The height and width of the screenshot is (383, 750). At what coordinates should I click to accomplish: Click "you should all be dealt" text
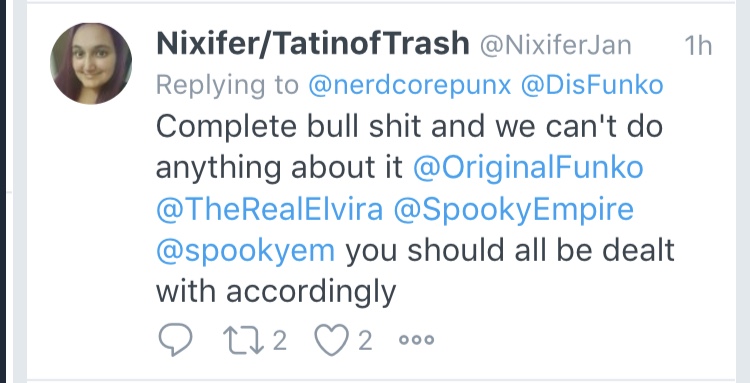(510, 251)
